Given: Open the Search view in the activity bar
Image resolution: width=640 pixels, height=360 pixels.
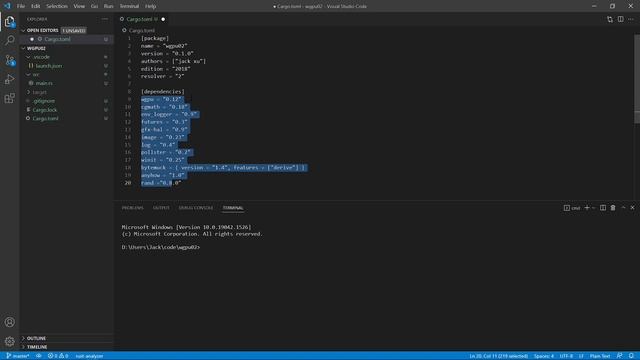Looking at the screenshot, I should pyautogui.click(x=9, y=40).
